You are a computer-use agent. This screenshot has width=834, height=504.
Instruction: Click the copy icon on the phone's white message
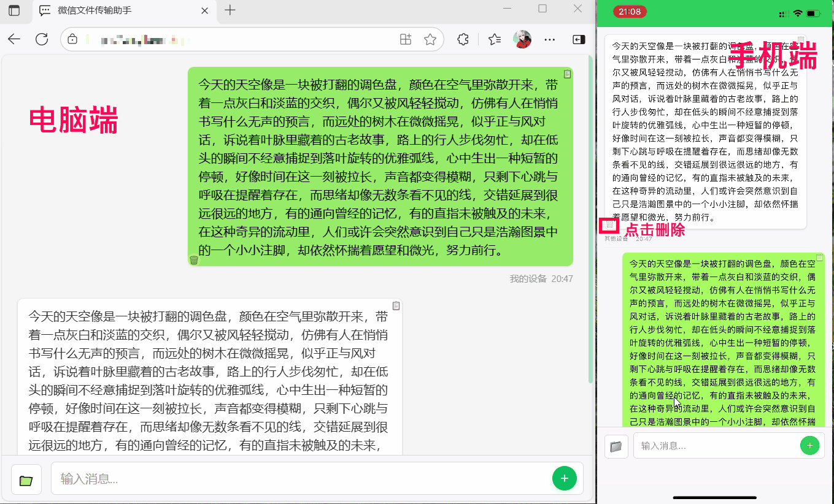point(800,40)
